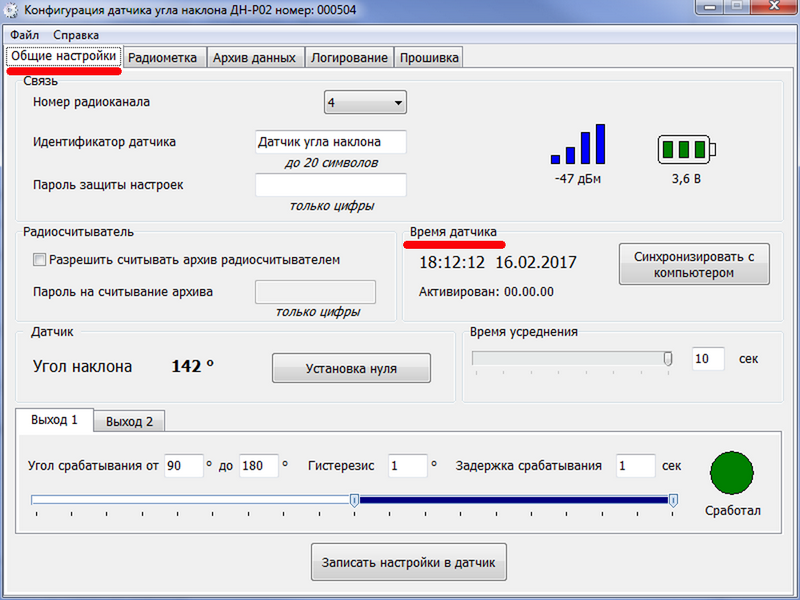The image size is (800, 600).
Task: Click the sensor time '18:12:12 16.02.2017'
Action: tap(498, 262)
